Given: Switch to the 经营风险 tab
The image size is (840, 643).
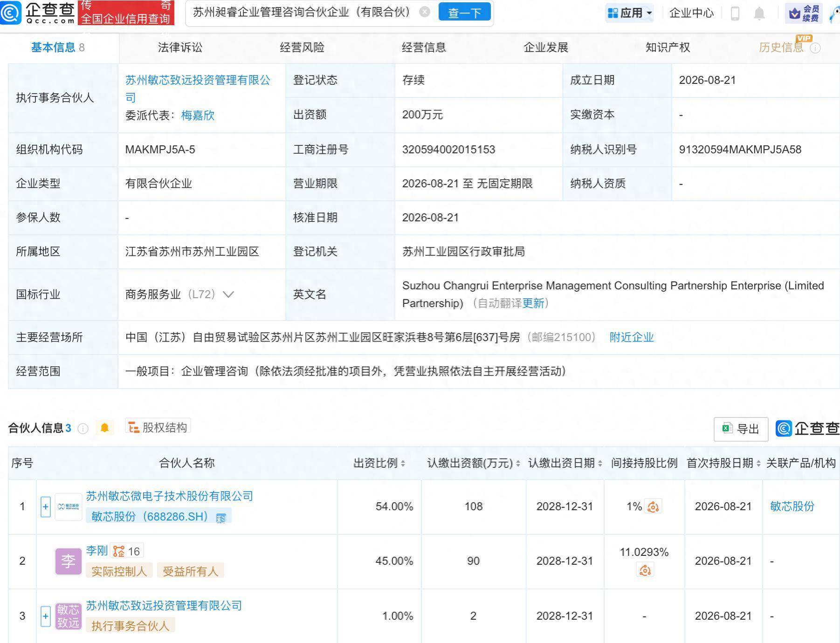Looking at the screenshot, I should tap(302, 48).
